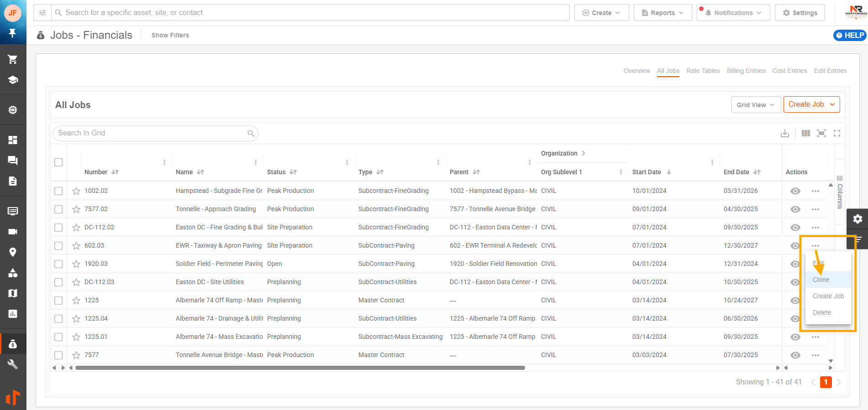Switch to the Overview tab
The height and width of the screenshot is (410, 868).
pos(637,71)
